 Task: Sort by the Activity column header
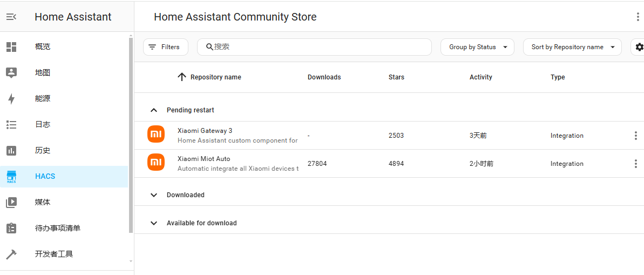(x=480, y=77)
